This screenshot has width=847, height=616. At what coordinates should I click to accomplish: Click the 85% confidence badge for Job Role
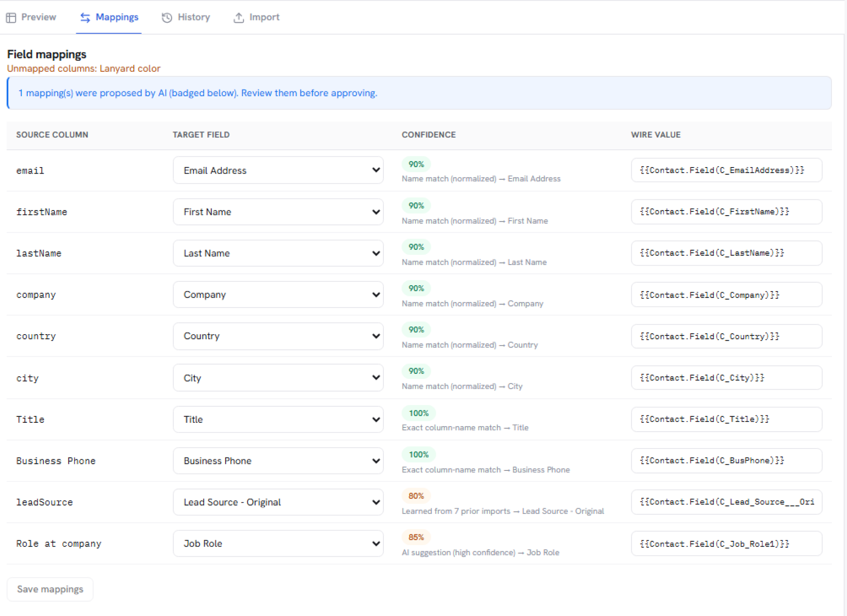[x=416, y=537]
